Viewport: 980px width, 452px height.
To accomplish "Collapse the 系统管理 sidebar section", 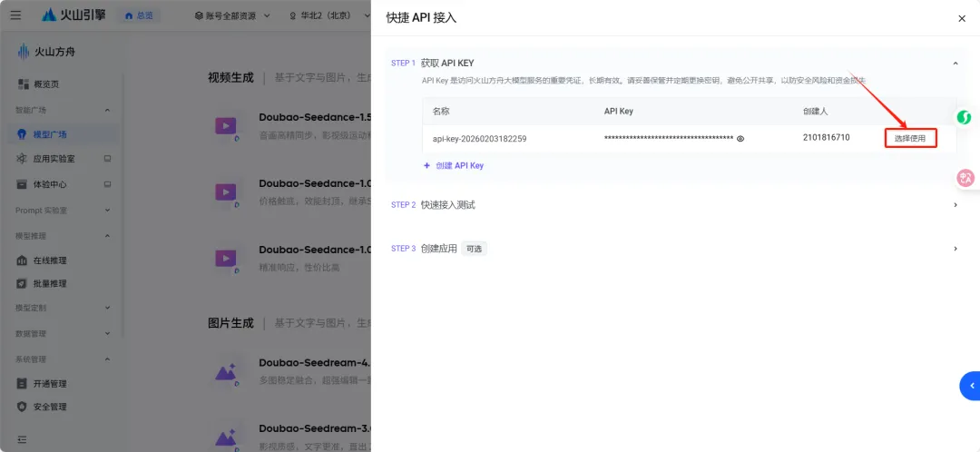I will click(107, 359).
